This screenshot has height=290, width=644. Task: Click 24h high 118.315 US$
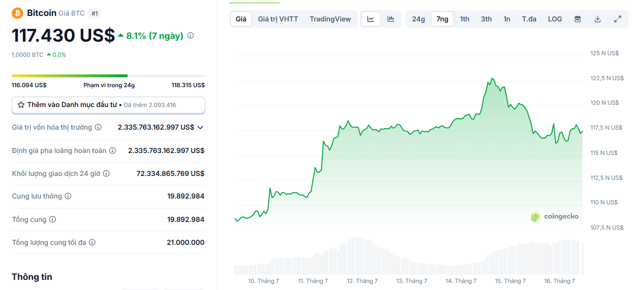188,85
